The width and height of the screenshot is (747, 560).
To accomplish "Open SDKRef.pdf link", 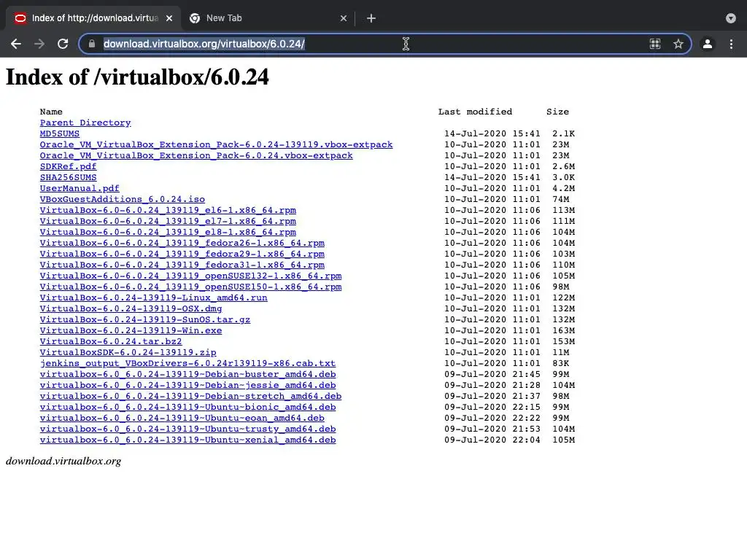I will (68, 167).
